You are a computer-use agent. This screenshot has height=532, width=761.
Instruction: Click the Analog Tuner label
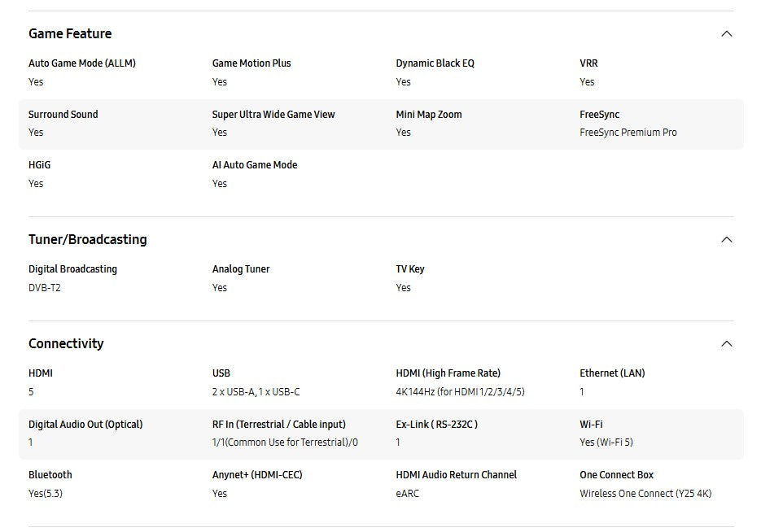coord(240,269)
